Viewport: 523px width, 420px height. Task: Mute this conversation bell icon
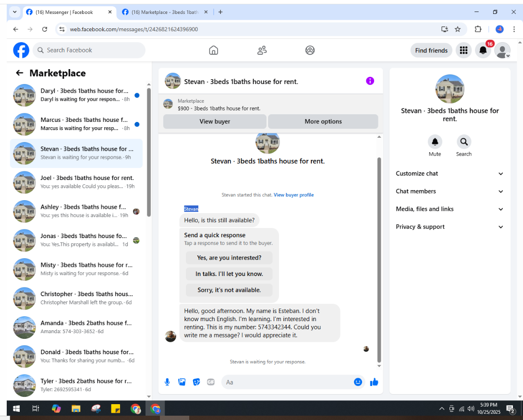(435, 142)
